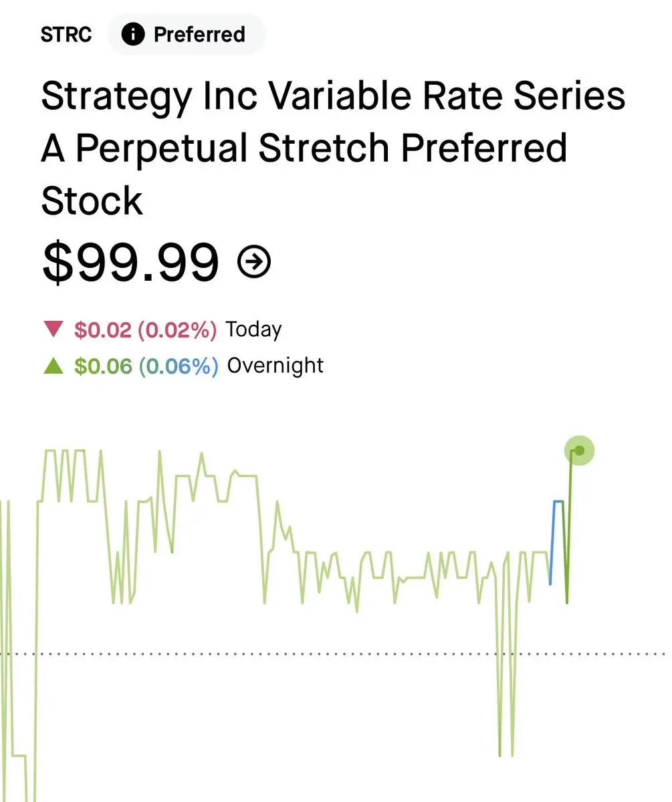Tap the dotted previous-close baseline
Image resolution: width=672 pixels, height=802 pixels.
point(336,654)
